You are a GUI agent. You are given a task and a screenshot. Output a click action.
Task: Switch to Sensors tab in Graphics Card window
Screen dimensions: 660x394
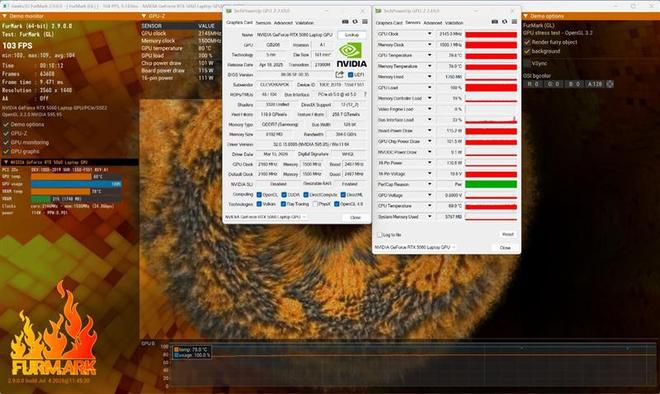point(263,23)
